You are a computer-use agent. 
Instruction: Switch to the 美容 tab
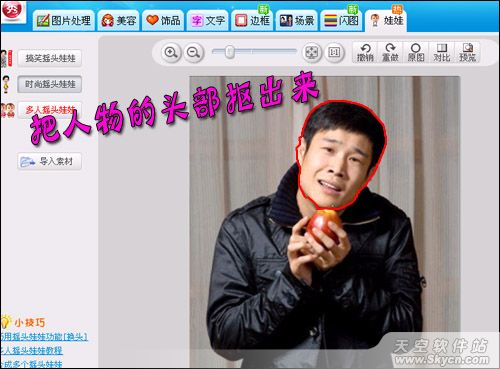pos(119,21)
